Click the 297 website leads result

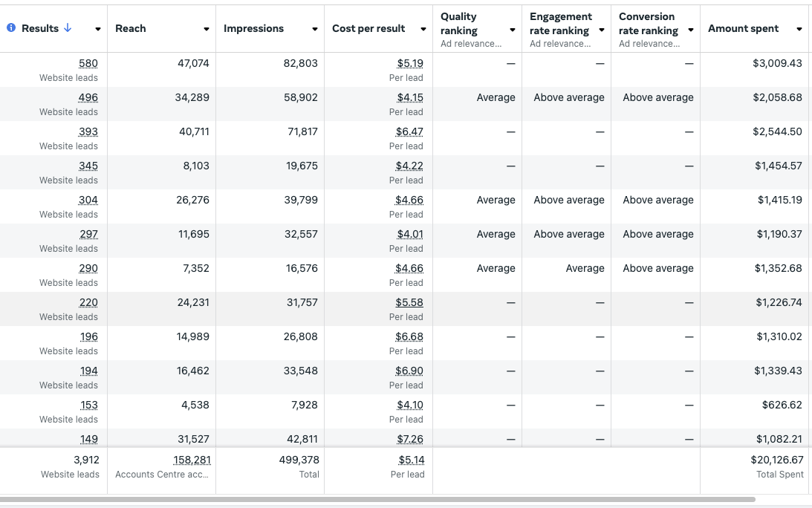coord(88,234)
